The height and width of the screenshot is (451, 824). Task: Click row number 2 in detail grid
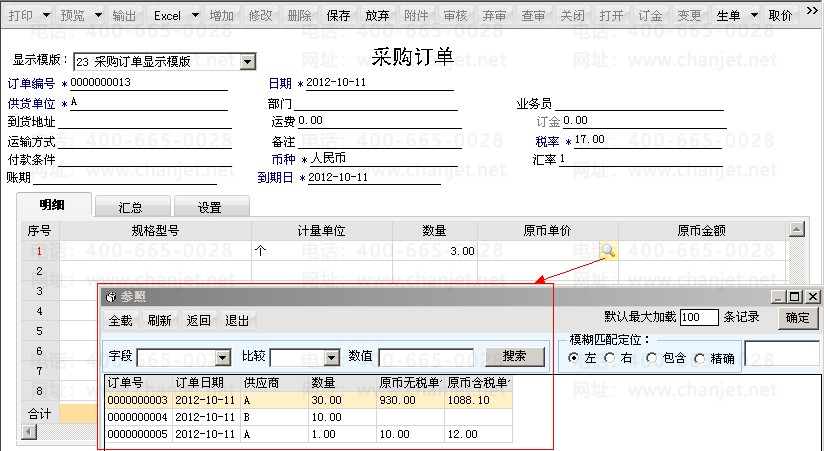[x=40, y=271]
